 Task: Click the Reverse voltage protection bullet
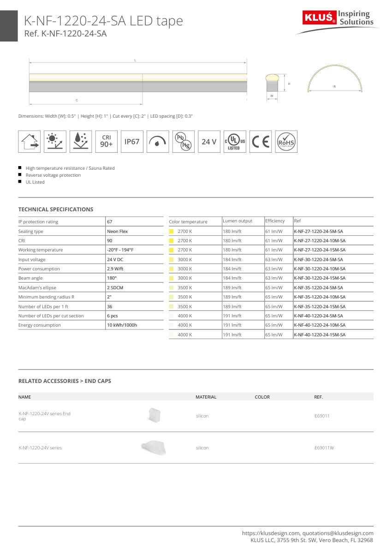tap(53, 175)
